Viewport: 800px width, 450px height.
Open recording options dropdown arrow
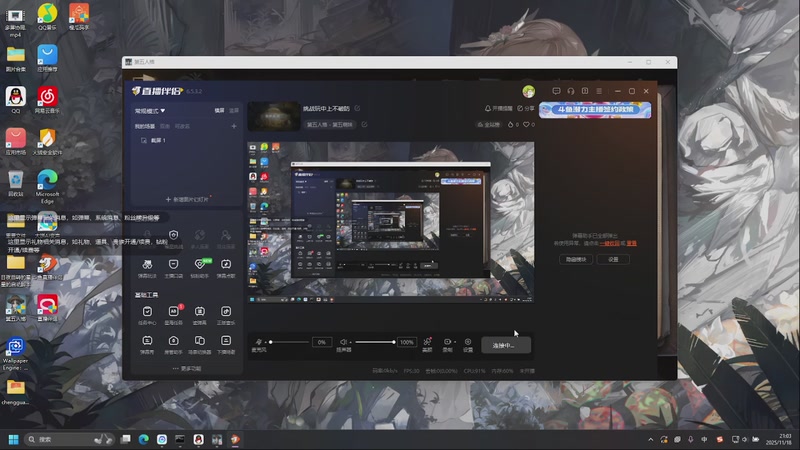tap(455, 342)
